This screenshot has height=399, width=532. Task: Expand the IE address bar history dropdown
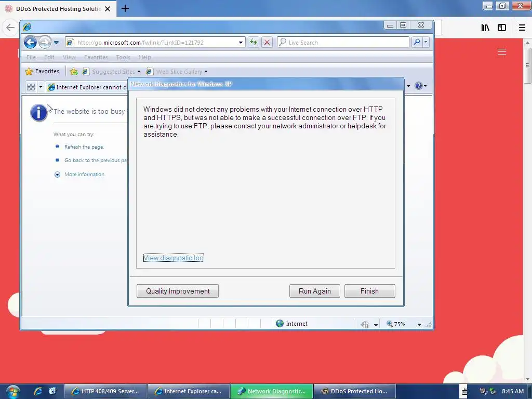[241, 43]
